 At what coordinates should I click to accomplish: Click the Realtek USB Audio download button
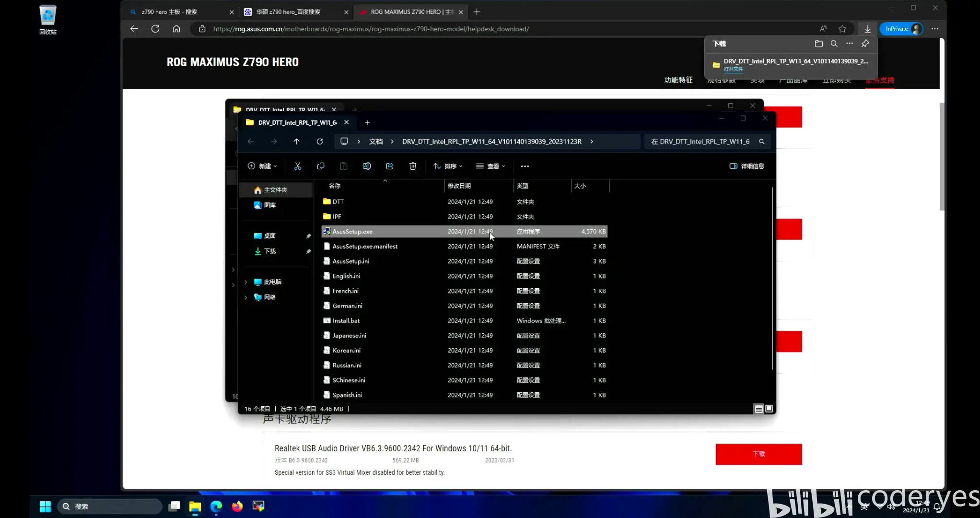tap(759, 454)
